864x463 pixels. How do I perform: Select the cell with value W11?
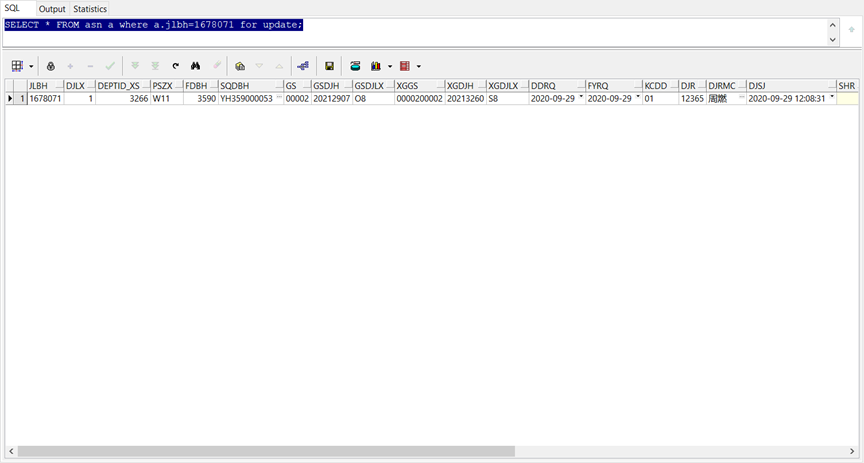tap(167, 99)
